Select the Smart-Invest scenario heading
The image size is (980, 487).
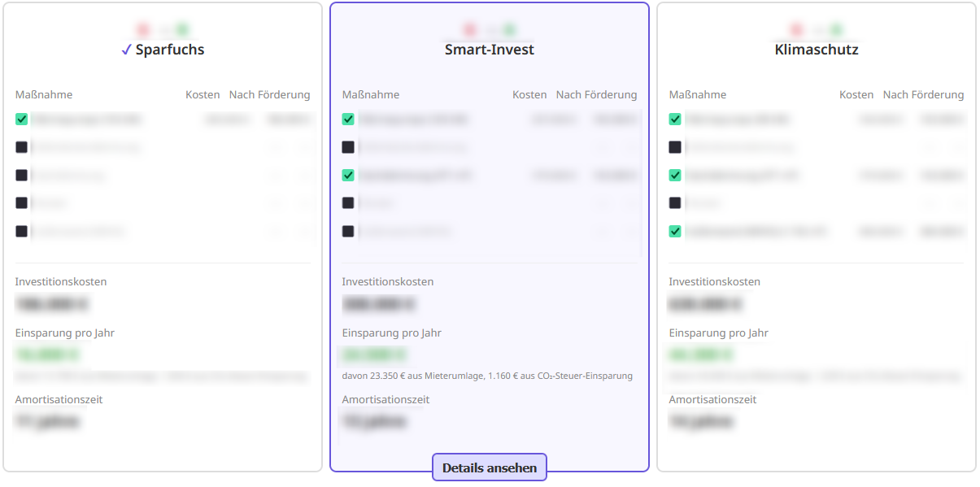tap(490, 50)
